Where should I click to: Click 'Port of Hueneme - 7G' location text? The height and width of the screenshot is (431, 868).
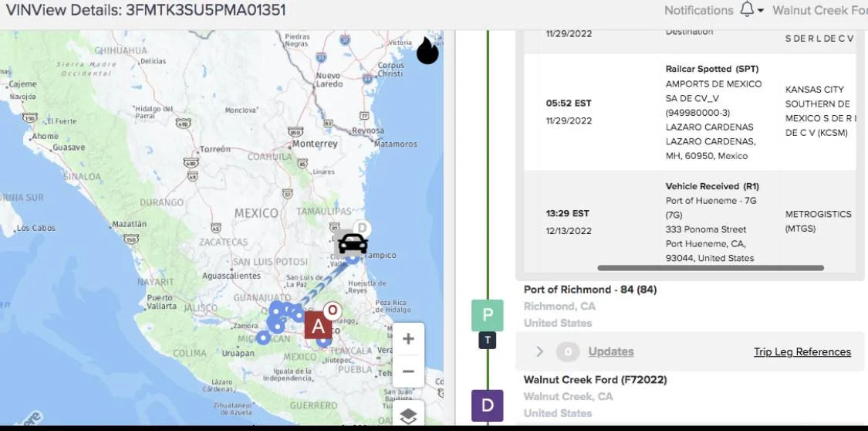point(711,201)
